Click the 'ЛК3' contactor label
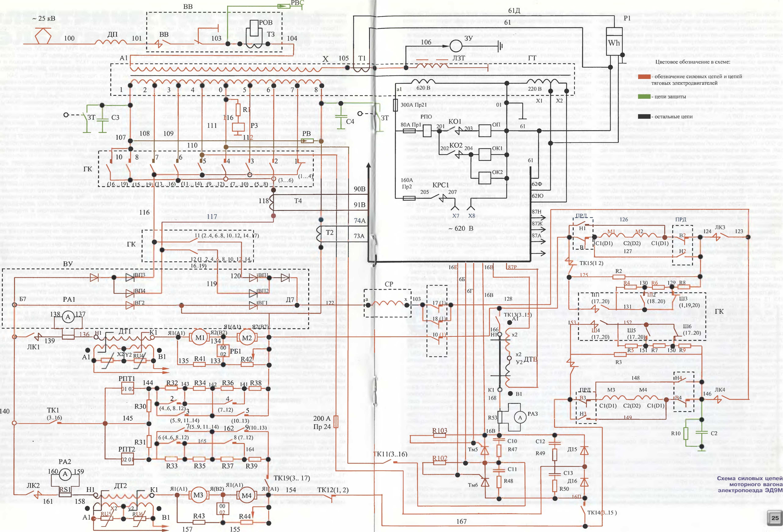 (720, 227)
